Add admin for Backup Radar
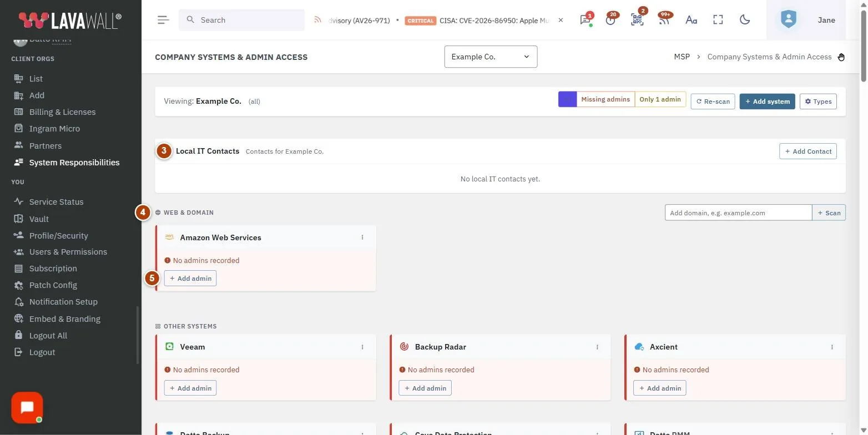The width and height of the screenshot is (868, 435). click(x=425, y=388)
